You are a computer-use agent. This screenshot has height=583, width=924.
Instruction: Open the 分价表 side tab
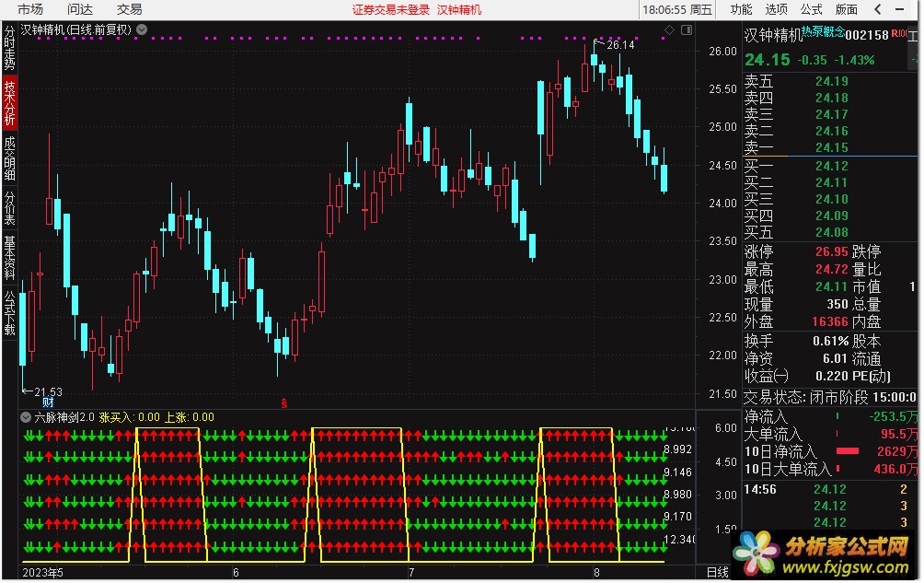click(x=9, y=208)
